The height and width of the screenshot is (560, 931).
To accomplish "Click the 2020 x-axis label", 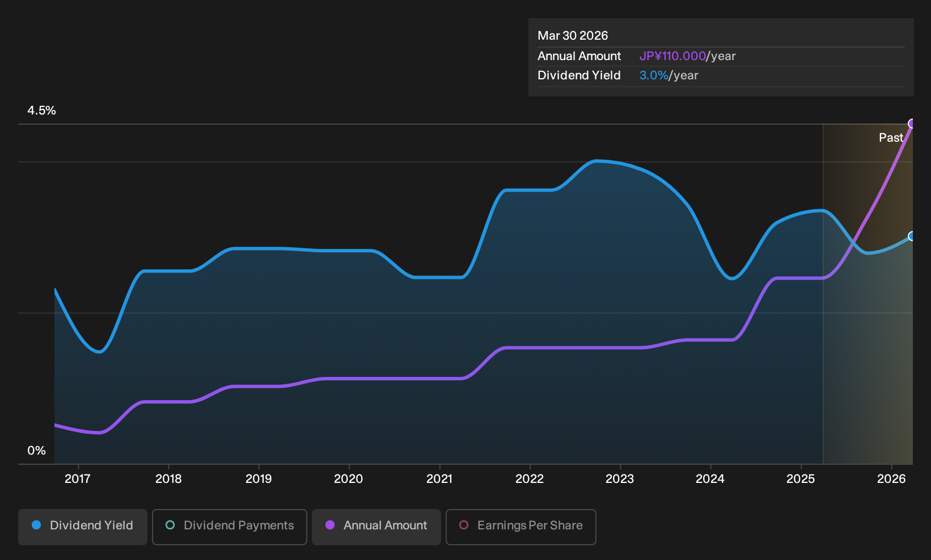I will point(349,479).
